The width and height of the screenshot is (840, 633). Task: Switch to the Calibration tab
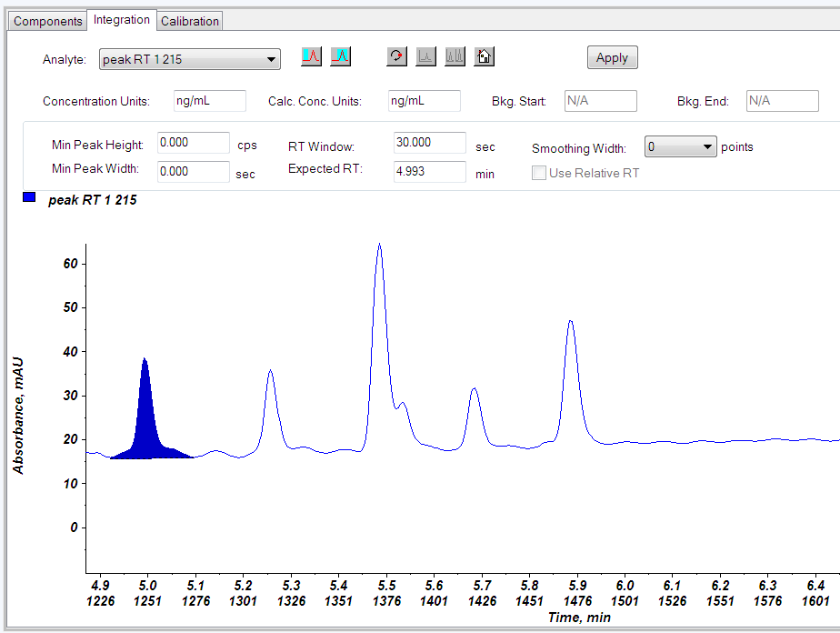coord(190,21)
